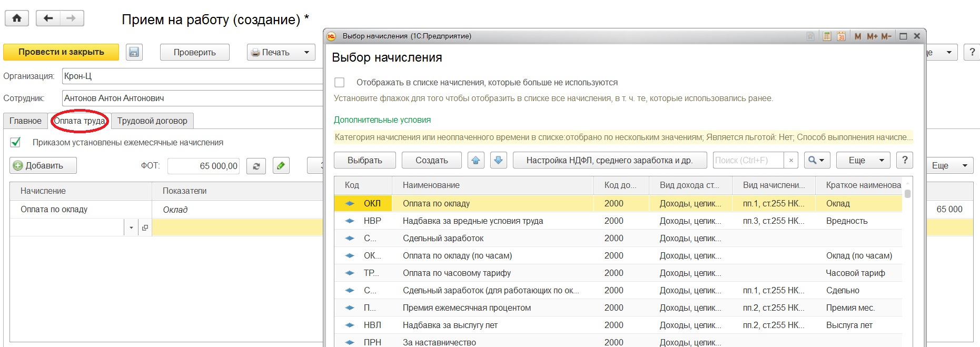Click the 65 000 amount in main table
Image resolution: width=980 pixels, height=347 pixels.
click(x=949, y=209)
